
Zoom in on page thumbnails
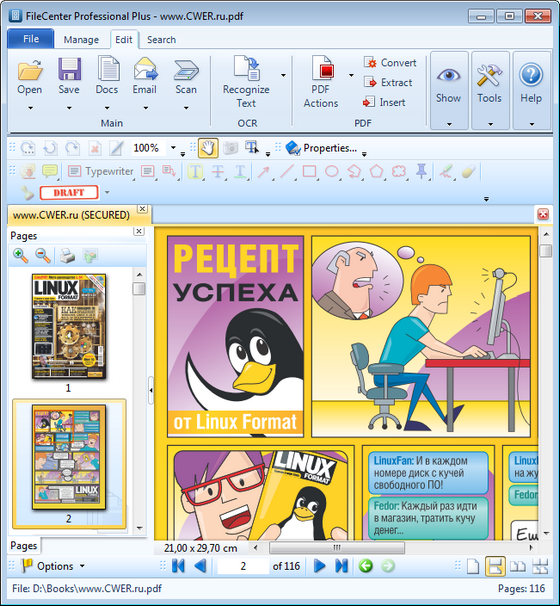[x=20, y=255]
